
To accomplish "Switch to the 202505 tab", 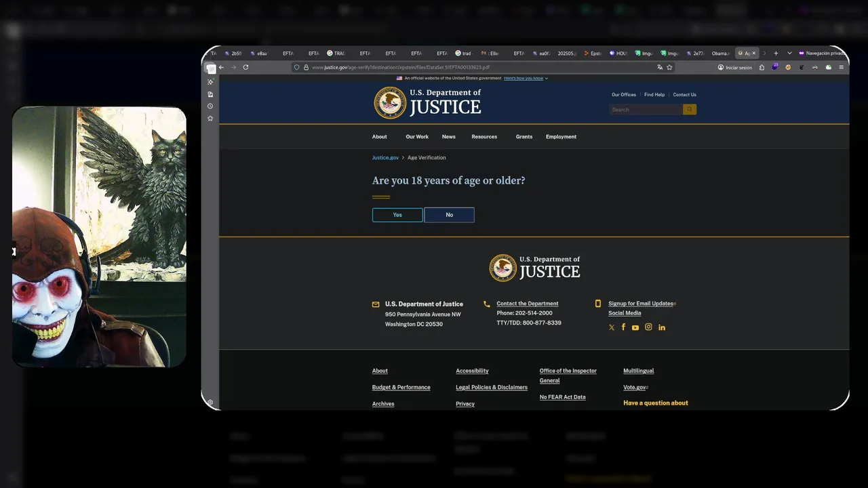I will coord(567,53).
